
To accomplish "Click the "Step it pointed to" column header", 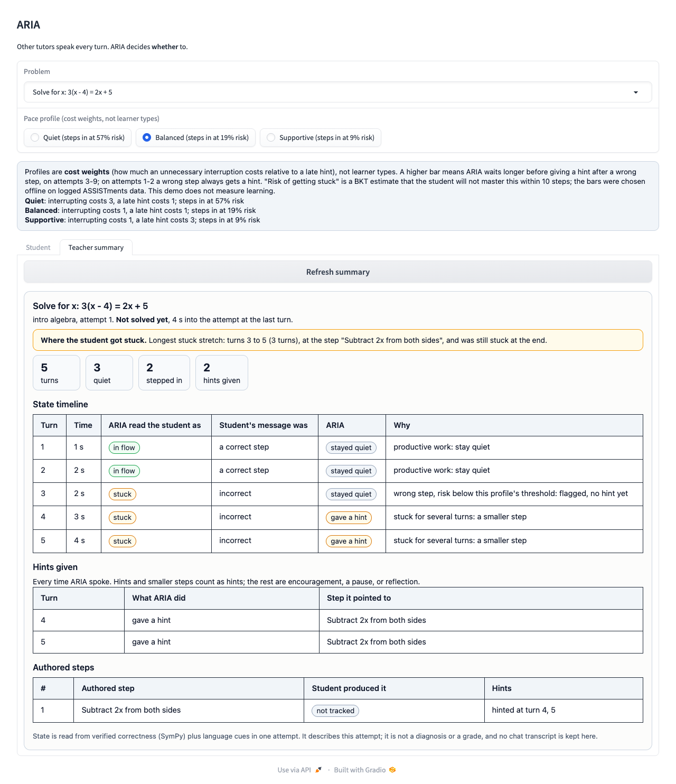I will tap(481, 598).
